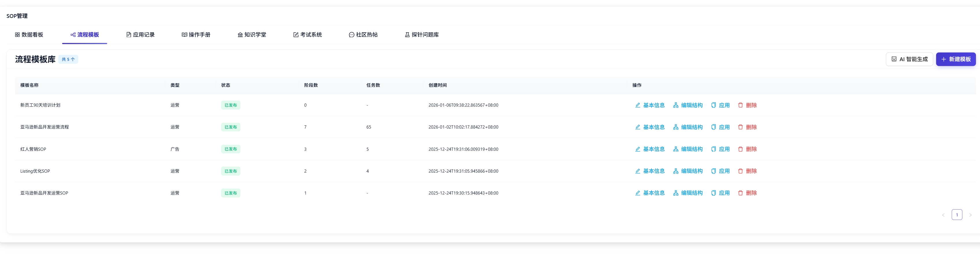Click trash icon for Listing优化SOP row
Image resolution: width=980 pixels, height=262 pixels.
pyautogui.click(x=740, y=171)
